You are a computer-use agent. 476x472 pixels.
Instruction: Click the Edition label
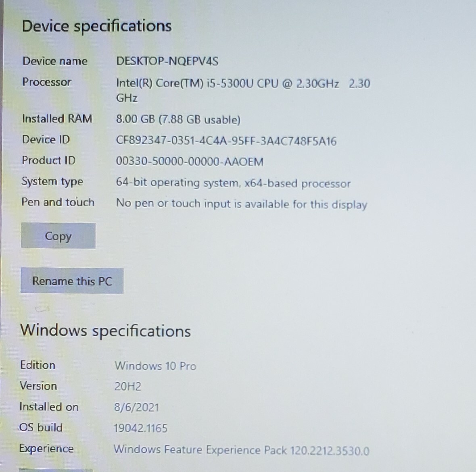point(38,365)
